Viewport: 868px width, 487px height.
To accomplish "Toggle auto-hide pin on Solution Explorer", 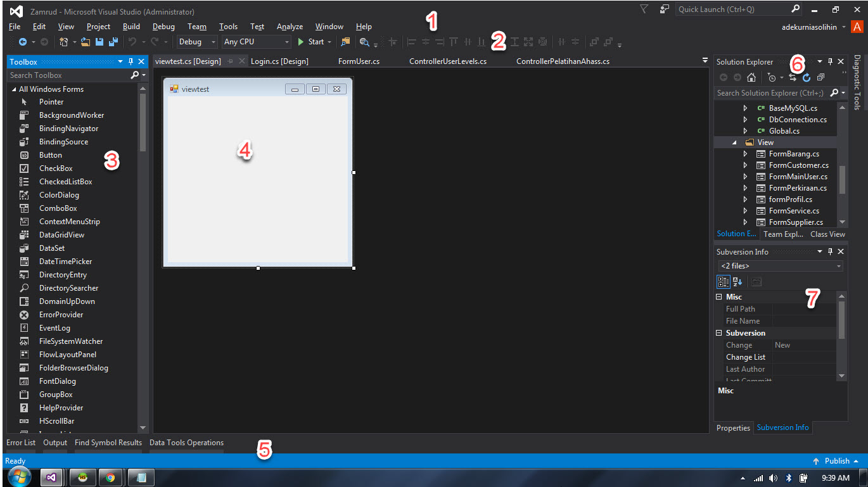I will (x=831, y=61).
